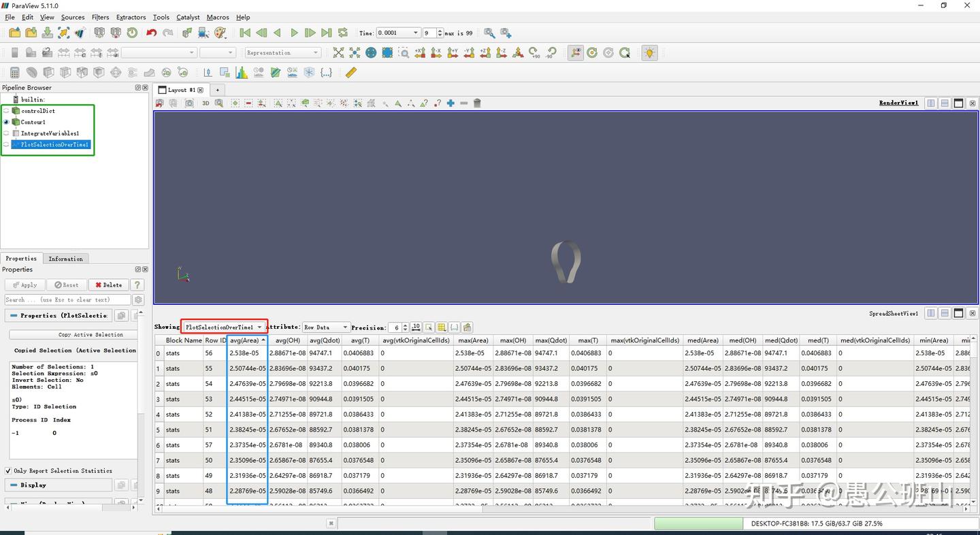Screen dimensions: 980x535
Task: Click the Apply button in Properties
Action: coord(24,285)
